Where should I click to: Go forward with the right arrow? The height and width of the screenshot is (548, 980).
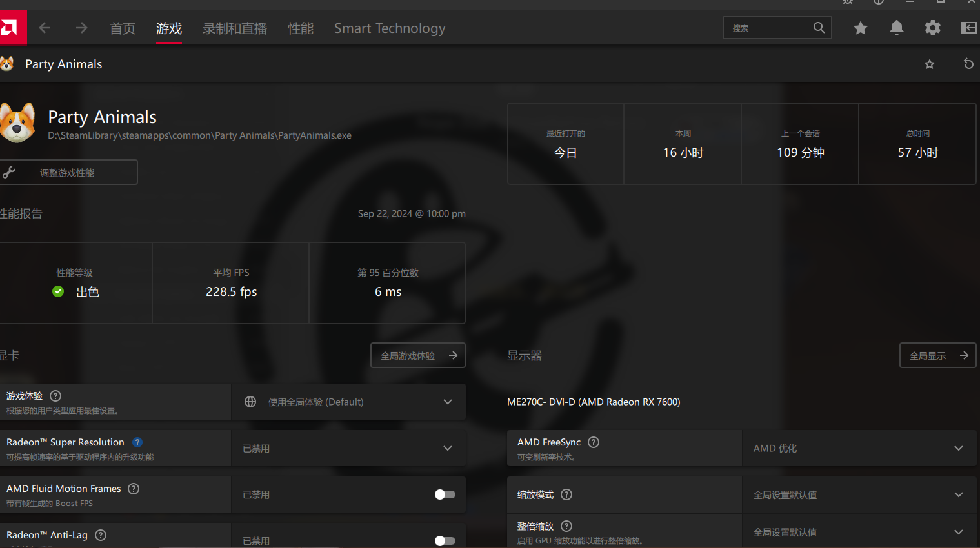pyautogui.click(x=81, y=28)
